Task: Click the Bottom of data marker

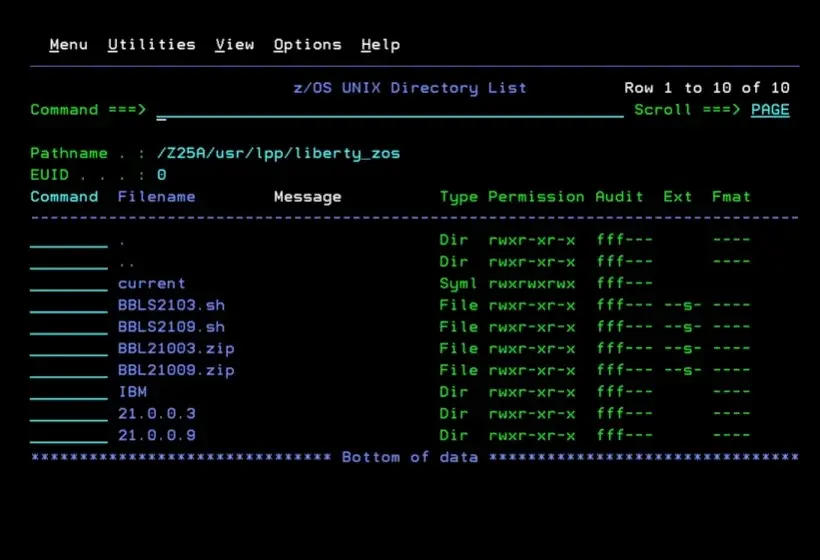Action: point(409,457)
